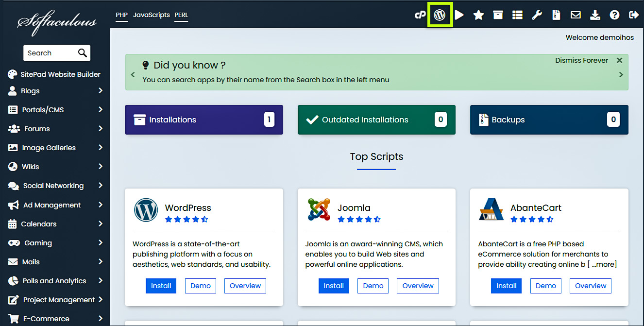The height and width of the screenshot is (326, 644).
Task: Click the play demos icon
Action: [459, 15]
